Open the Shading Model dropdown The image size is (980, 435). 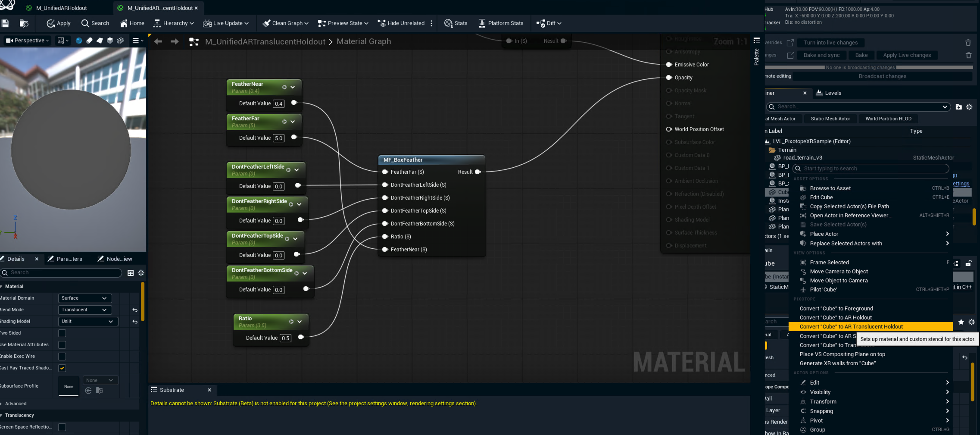click(x=87, y=322)
